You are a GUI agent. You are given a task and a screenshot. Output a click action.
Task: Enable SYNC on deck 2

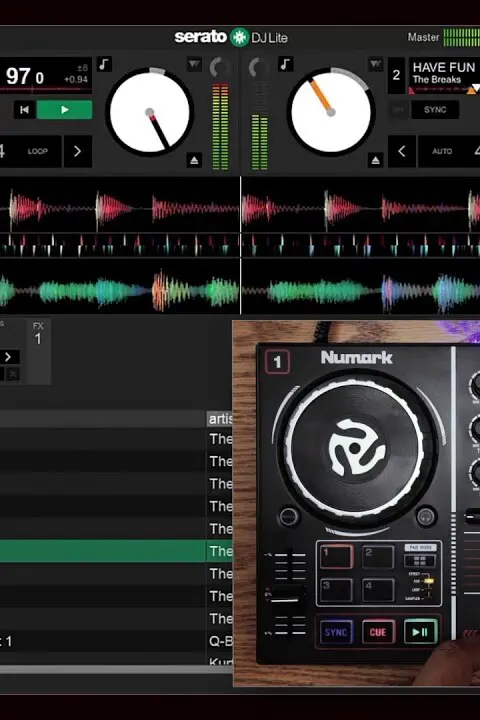(435, 110)
